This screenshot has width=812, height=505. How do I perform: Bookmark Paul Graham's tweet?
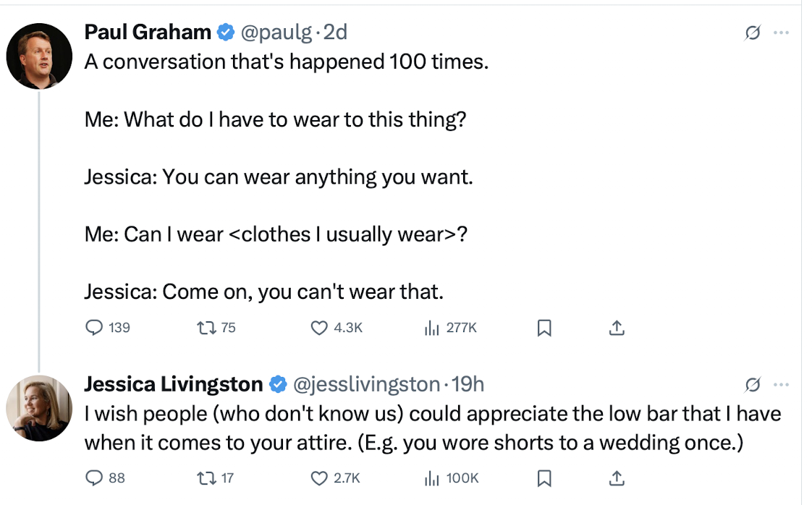click(544, 328)
